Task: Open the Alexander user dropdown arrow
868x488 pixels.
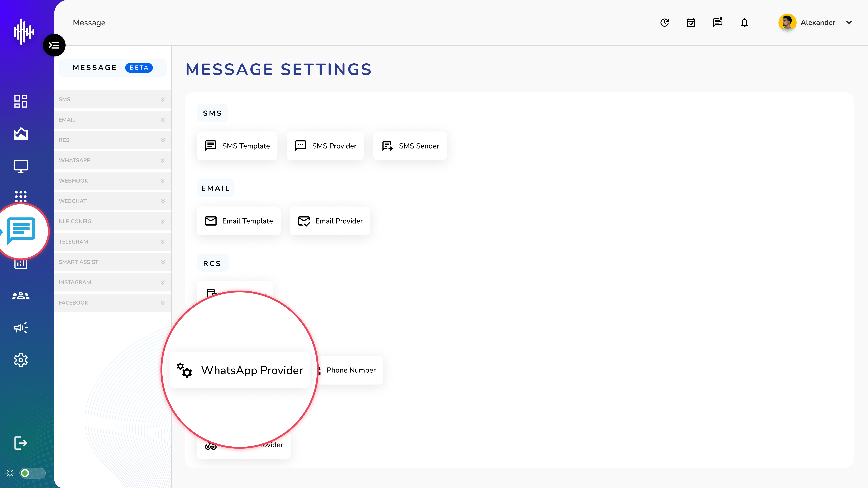Action: pyautogui.click(x=849, y=23)
